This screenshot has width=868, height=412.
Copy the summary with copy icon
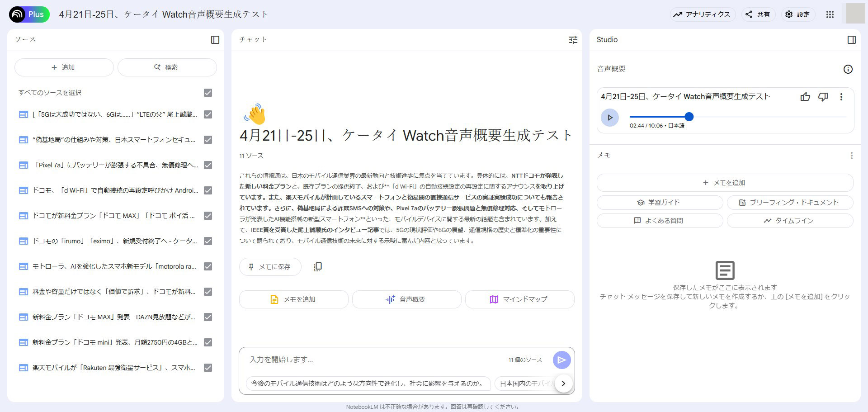click(x=318, y=267)
